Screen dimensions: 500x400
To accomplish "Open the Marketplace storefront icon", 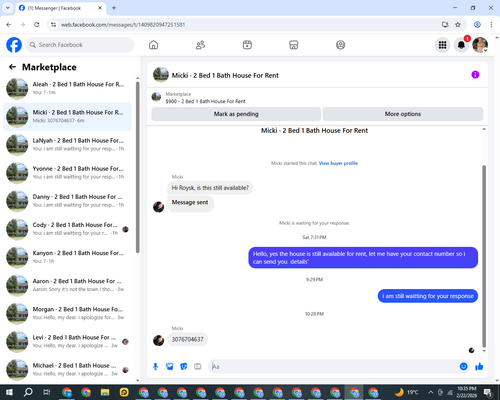I will pos(294,45).
